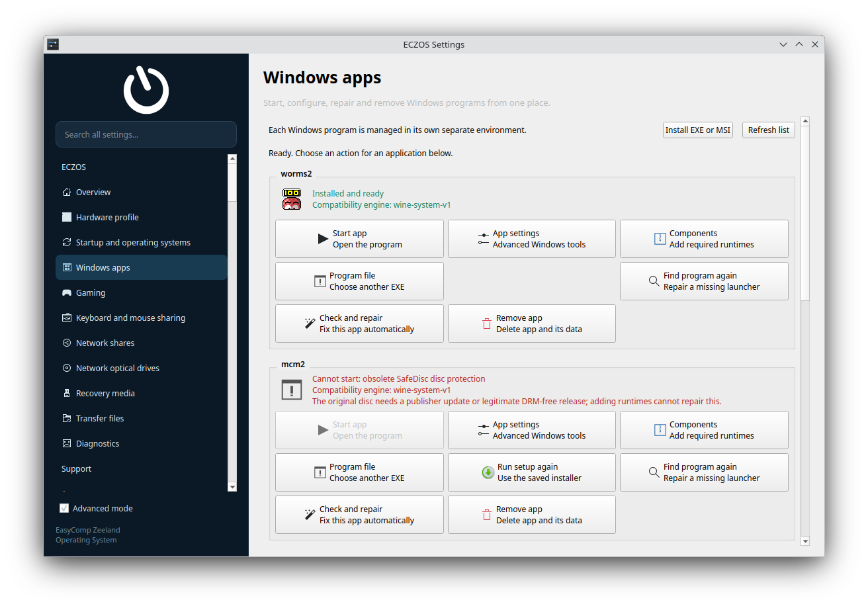The image size is (868, 608).
Task: Click the ECZOS power logo
Action: click(146, 89)
